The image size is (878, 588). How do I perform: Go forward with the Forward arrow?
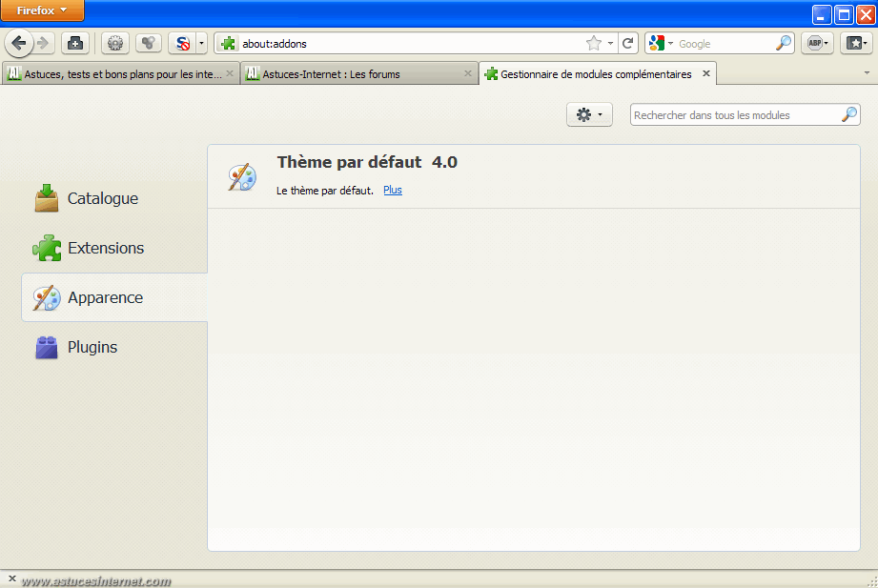(x=44, y=43)
